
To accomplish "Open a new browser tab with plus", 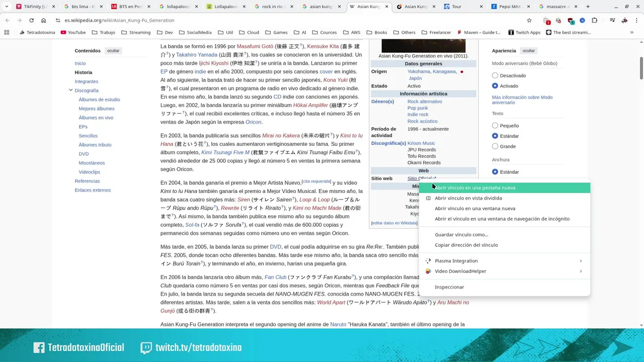I will [588, 7].
